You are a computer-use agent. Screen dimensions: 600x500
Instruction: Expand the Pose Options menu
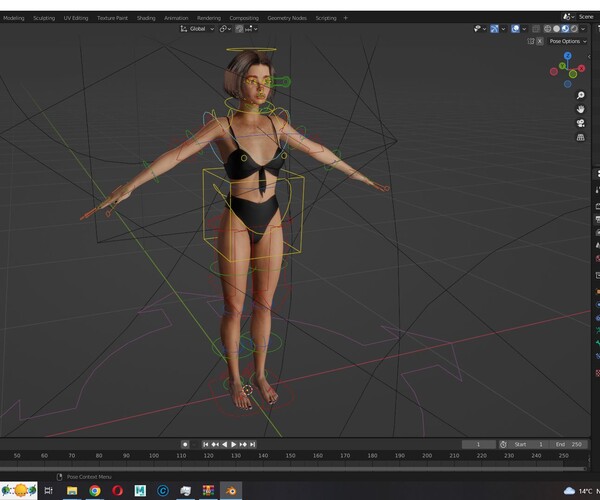click(x=568, y=41)
